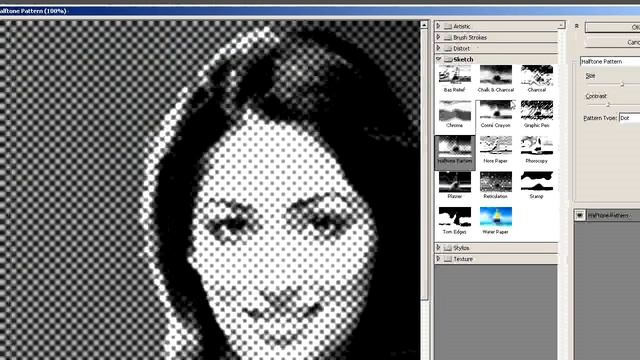Expand the Distort filter folder
Viewport: 640px width, 360px height.
tap(438, 48)
